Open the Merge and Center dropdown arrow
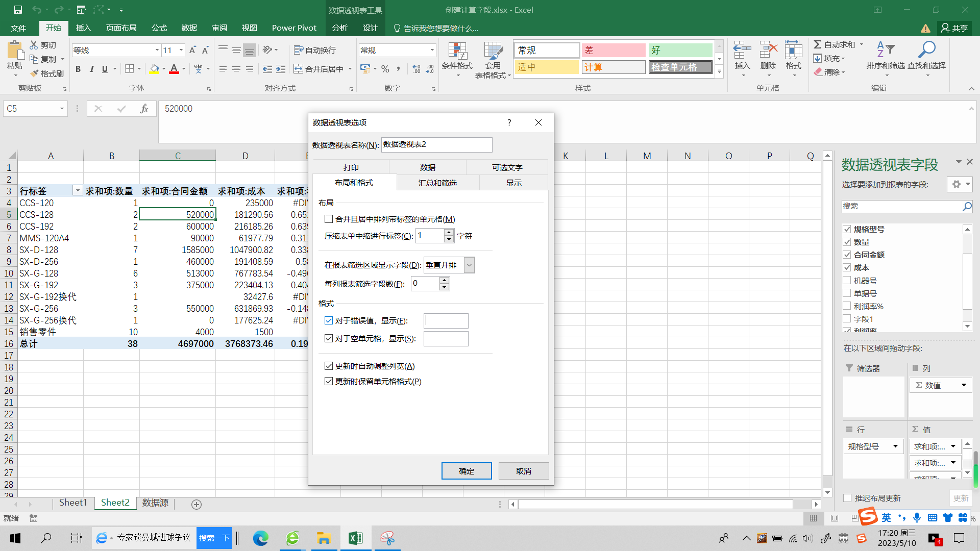Image resolution: width=980 pixels, height=551 pixels. 350,69
